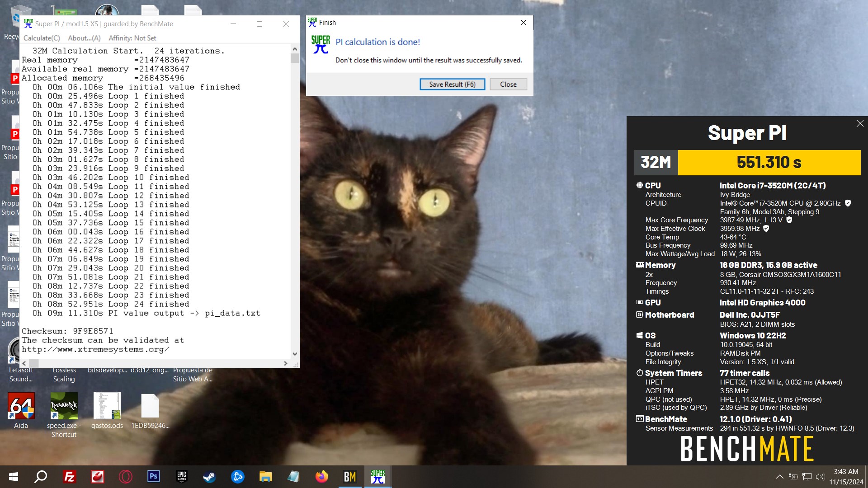Image resolution: width=868 pixels, height=488 pixels.
Task: Open the About...(A) menu
Action: click(x=84, y=38)
